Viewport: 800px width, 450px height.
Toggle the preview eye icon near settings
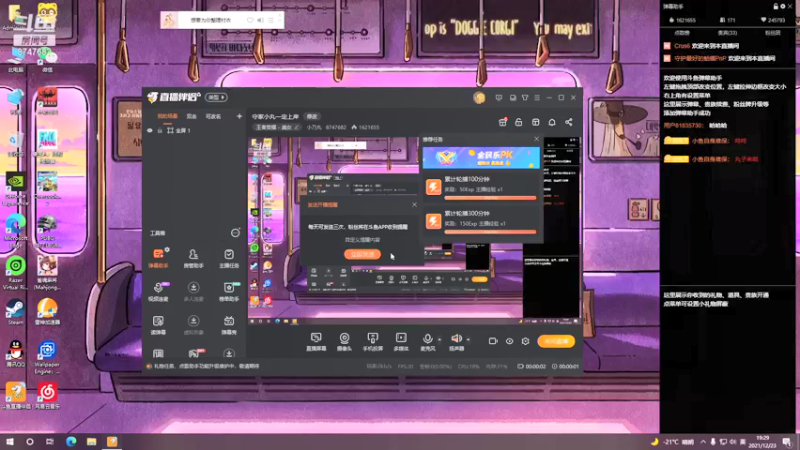coord(509,341)
